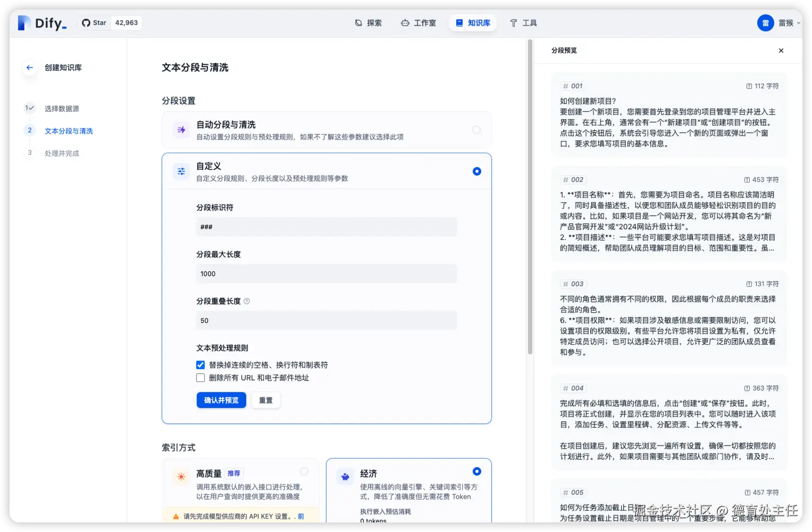Switch to the 工作室 tab
Image resolution: width=812 pixels, height=532 pixels.
point(418,23)
